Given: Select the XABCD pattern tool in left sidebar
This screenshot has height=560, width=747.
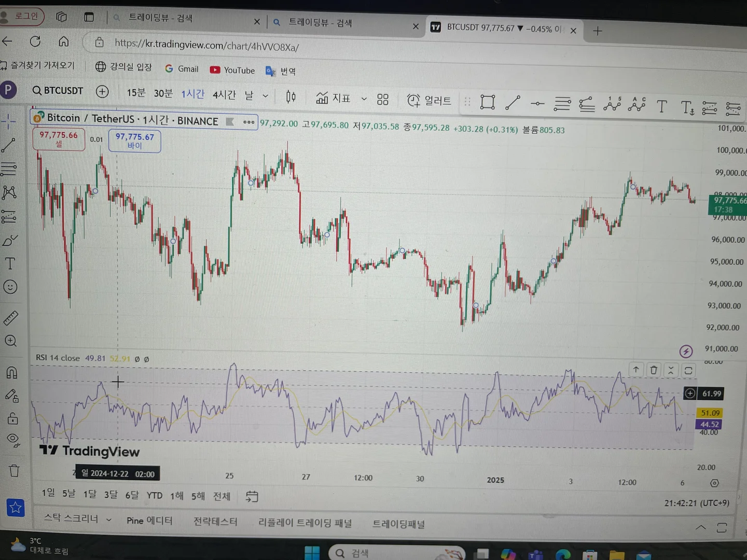Looking at the screenshot, I should click(9, 193).
